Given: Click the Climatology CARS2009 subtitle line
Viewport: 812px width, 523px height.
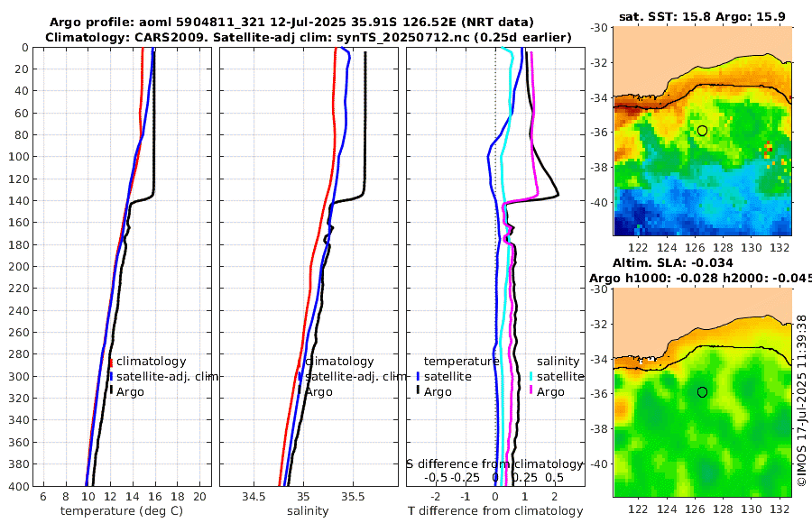Looking at the screenshot, I should 309,37.
